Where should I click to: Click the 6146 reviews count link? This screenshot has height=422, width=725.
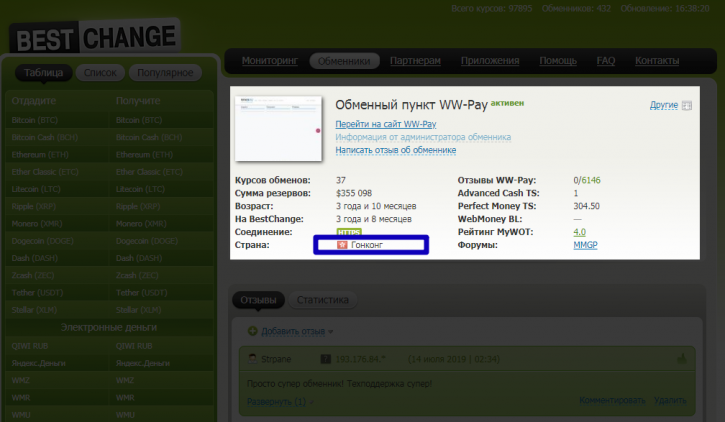[x=591, y=180]
